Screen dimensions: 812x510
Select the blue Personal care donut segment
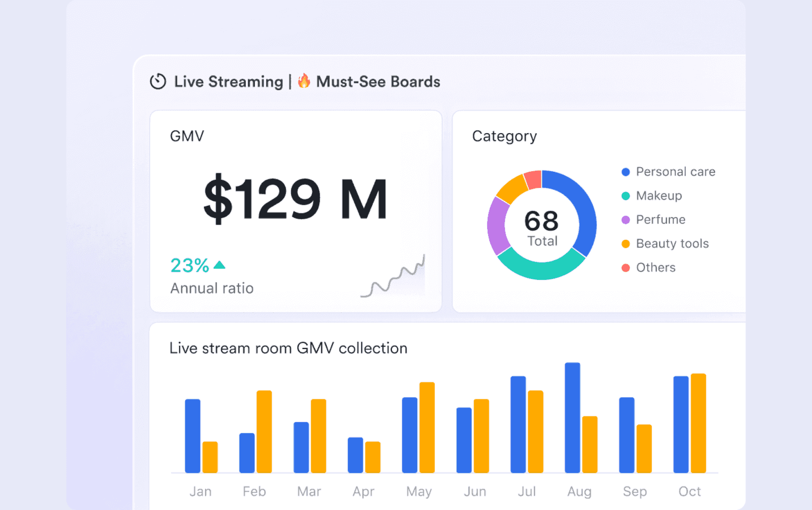pyautogui.click(x=588, y=213)
